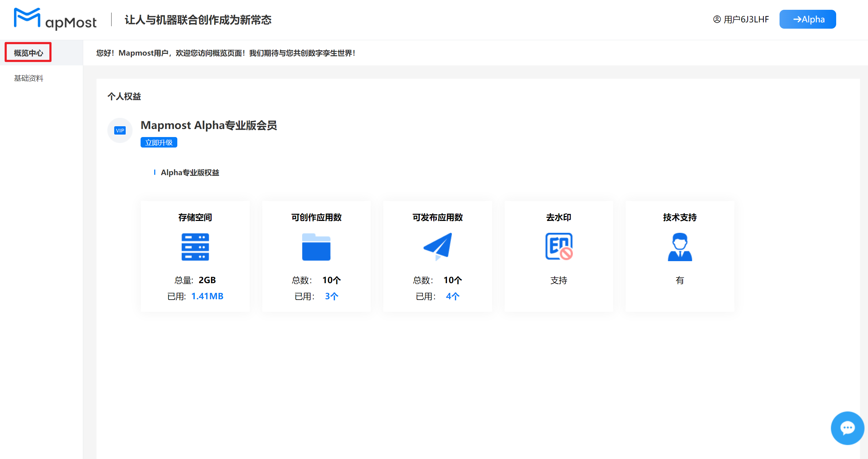Click the 立即升级 upgrade button
The width and height of the screenshot is (868, 459).
159,142
